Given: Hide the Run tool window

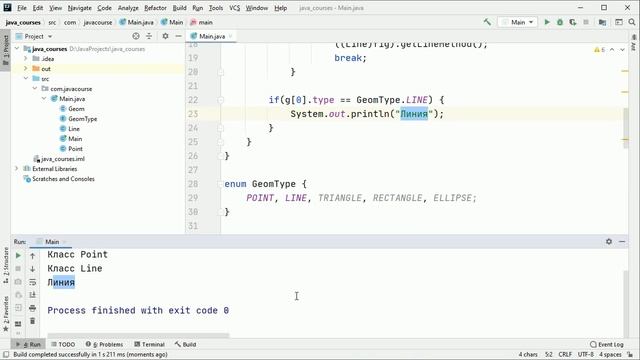Looking at the screenshot, I should pyautogui.click(x=622, y=242).
